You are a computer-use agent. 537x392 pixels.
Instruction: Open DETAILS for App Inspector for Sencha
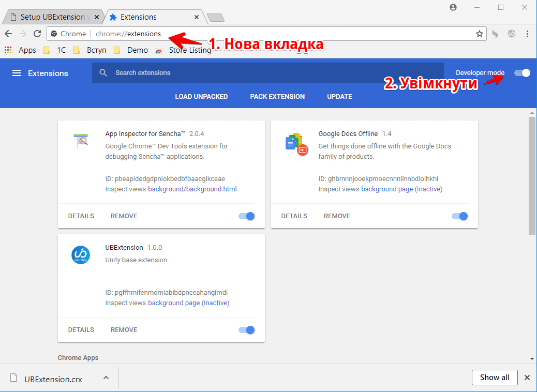[x=81, y=216]
